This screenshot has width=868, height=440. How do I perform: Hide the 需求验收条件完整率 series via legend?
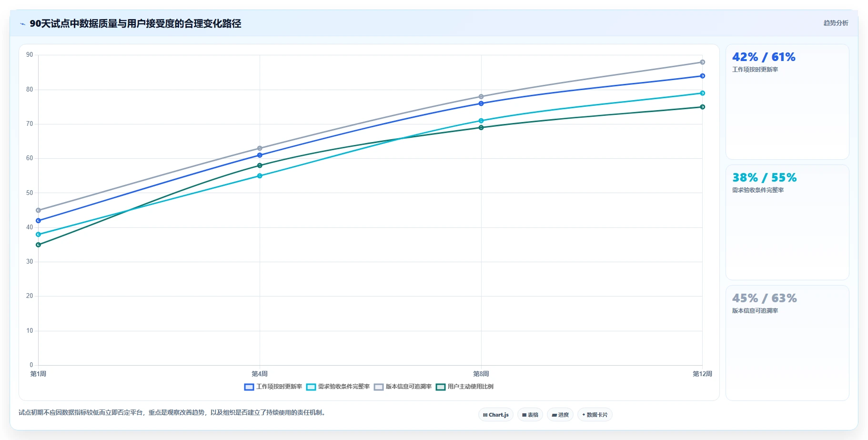[x=338, y=387]
